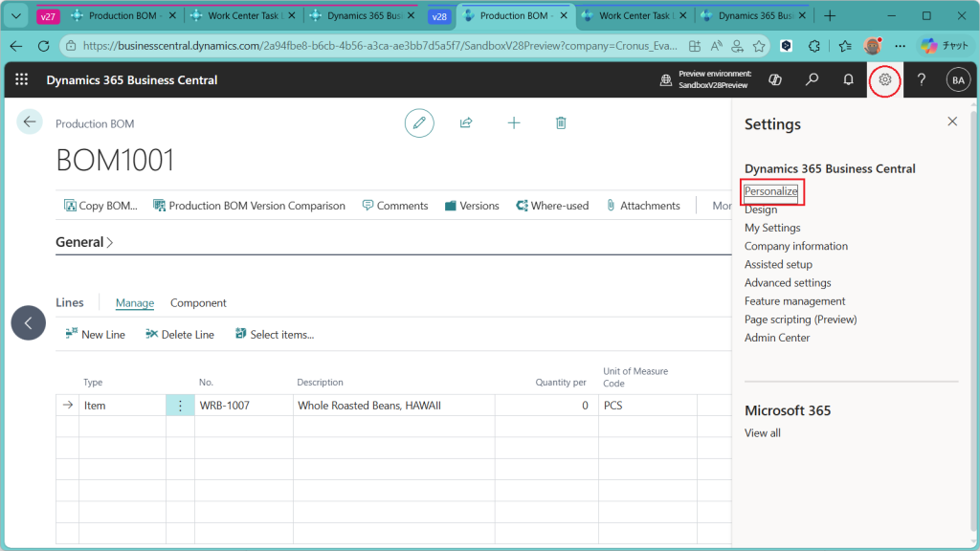The image size is (980, 551).
Task: Click the plus new record icon
Action: [x=514, y=122]
